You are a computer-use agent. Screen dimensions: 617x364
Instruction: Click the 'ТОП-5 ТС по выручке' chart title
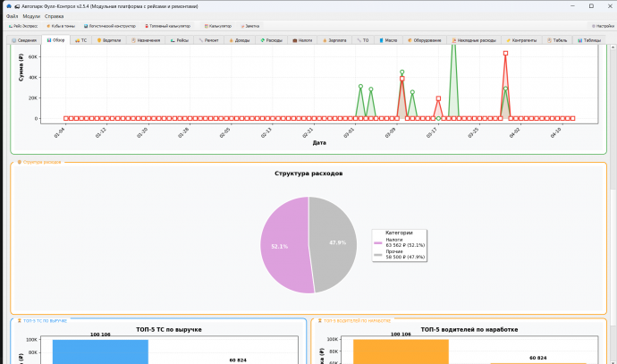click(169, 330)
